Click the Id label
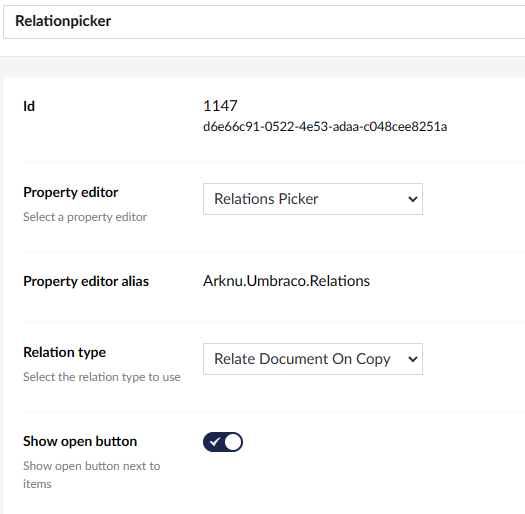The image size is (525, 514). point(29,106)
